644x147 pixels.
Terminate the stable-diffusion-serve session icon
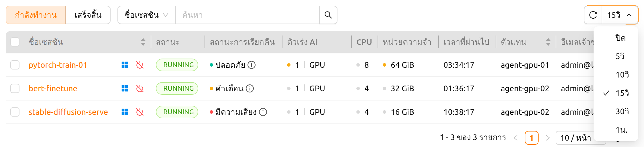[140, 112]
